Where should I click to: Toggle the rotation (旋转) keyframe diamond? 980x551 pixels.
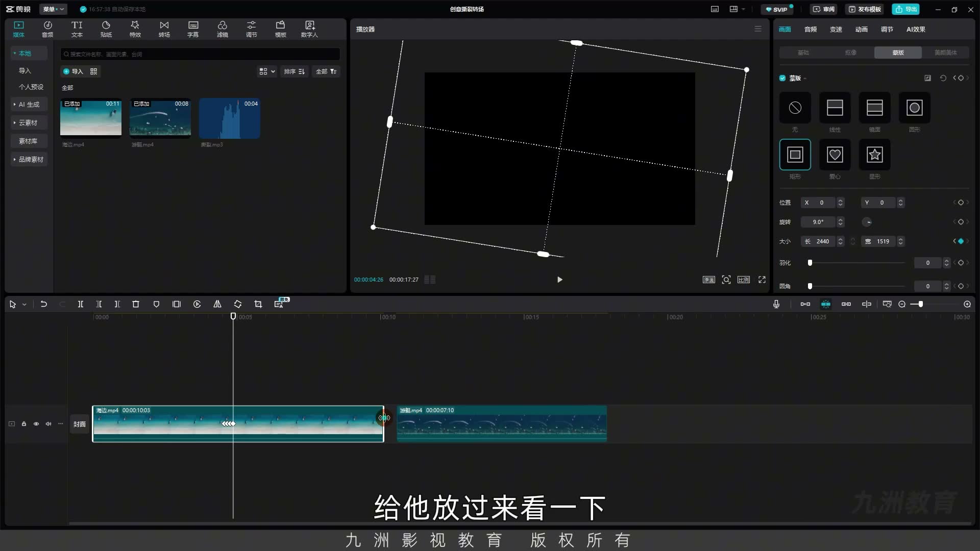click(961, 222)
